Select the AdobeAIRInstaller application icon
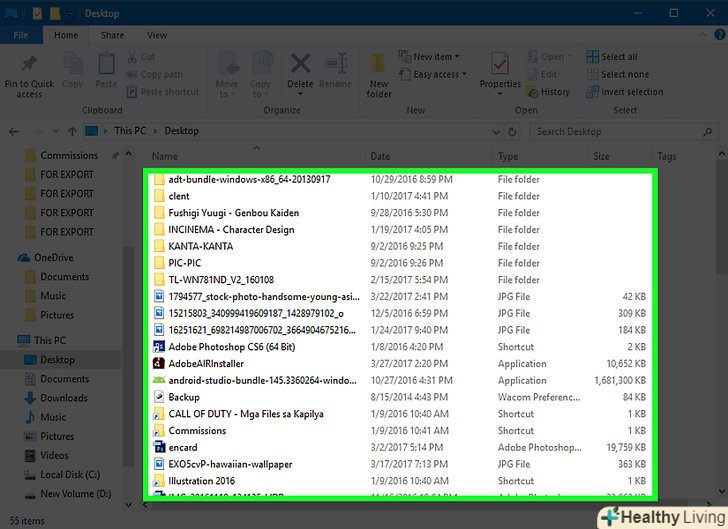The image size is (728, 529). tap(159, 364)
